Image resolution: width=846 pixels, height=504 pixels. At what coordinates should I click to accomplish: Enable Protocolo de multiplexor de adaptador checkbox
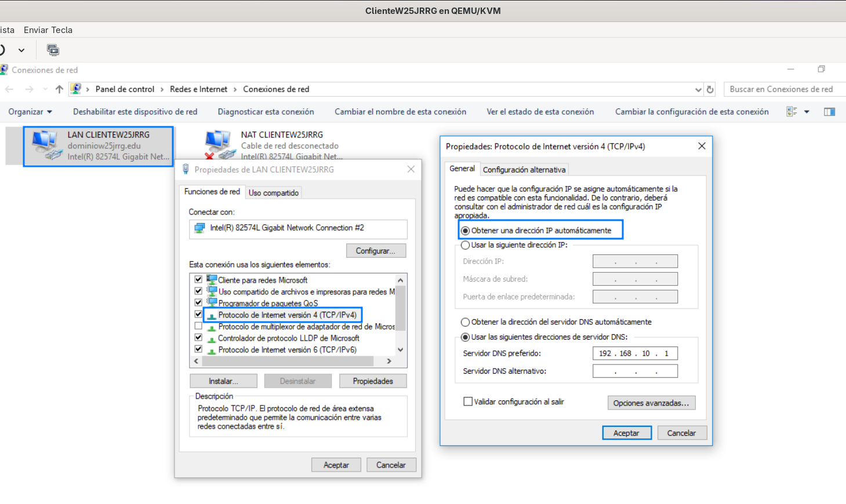198,326
